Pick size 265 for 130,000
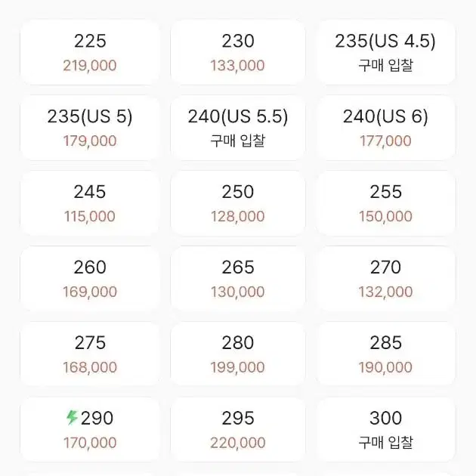476x476 pixels. (x=238, y=279)
